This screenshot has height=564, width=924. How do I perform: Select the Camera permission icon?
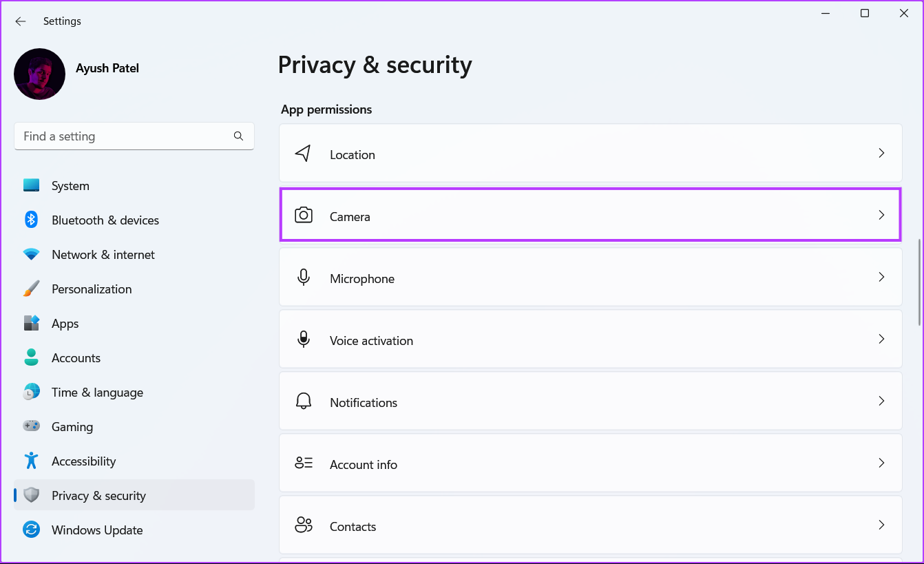[x=304, y=215]
